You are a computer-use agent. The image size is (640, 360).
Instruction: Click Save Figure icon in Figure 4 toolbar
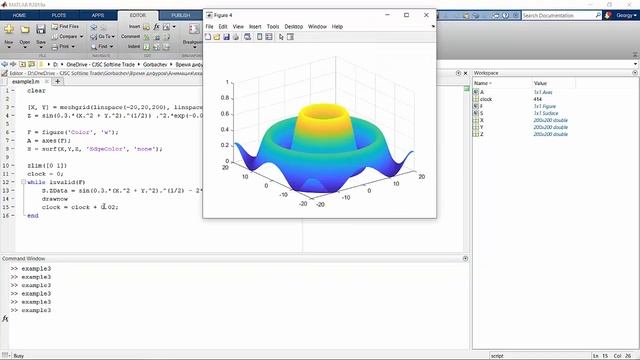pos(226,37)
